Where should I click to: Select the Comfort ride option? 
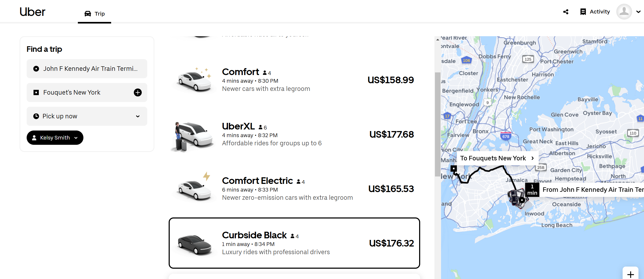(x=294, y=80)
